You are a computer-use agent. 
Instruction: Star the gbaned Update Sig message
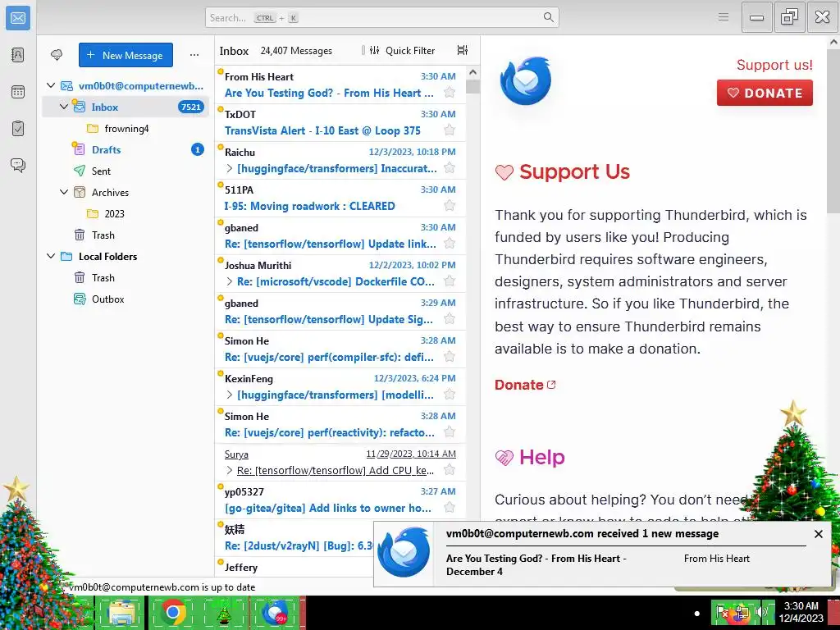450,319
